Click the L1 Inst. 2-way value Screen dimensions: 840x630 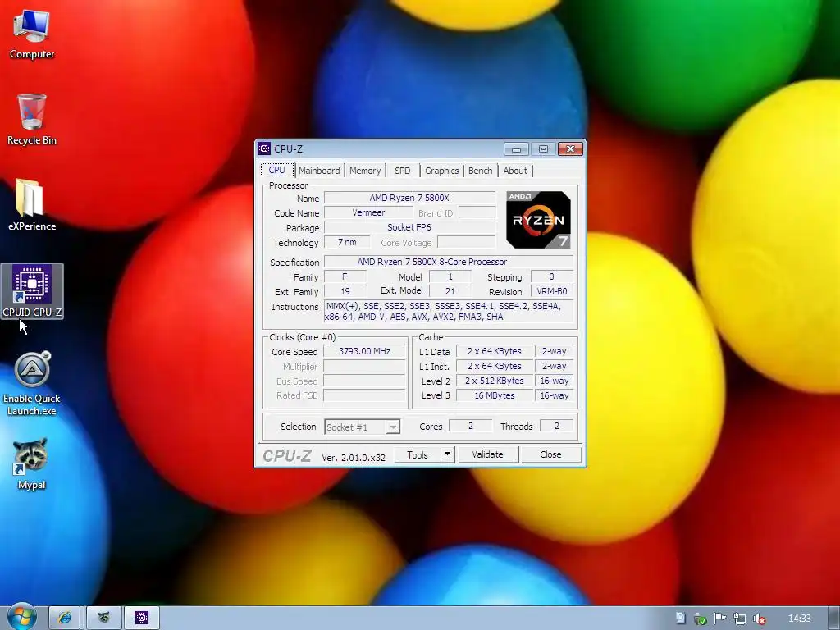point(554,366)
